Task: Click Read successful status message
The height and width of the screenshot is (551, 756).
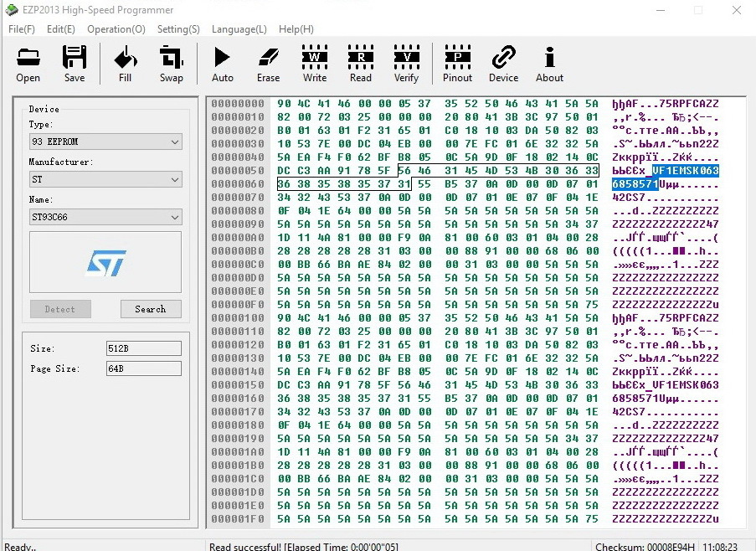Action: [304, 547]
